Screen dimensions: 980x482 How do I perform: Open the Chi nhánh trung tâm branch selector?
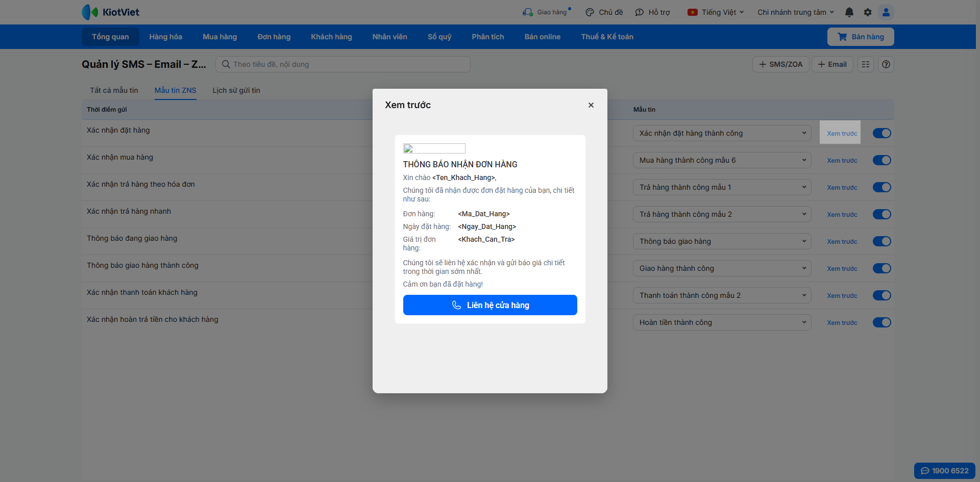click(x=796, y=12)
